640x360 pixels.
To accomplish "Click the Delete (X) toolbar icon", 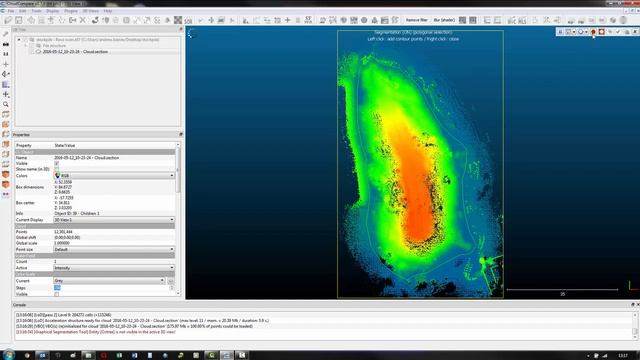I will point(83,20).
